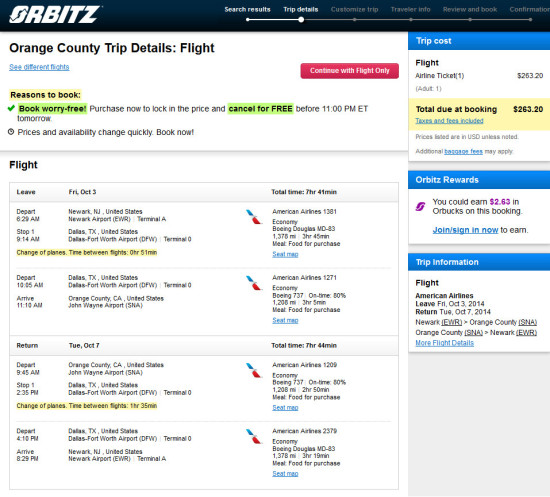
Task: Click American Airlines logo for flight 1381
Action: 254,216
